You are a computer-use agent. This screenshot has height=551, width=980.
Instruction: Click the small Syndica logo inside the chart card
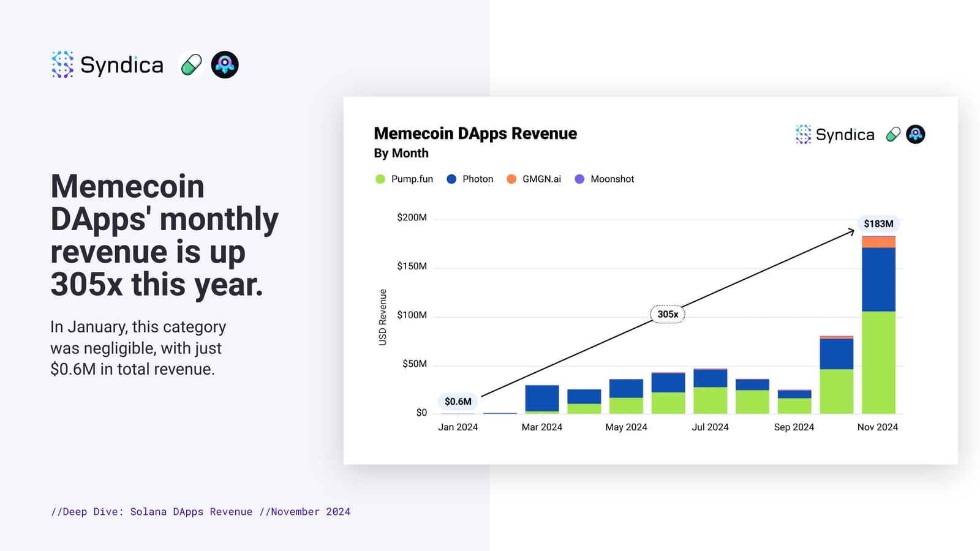tap(835, 134)
